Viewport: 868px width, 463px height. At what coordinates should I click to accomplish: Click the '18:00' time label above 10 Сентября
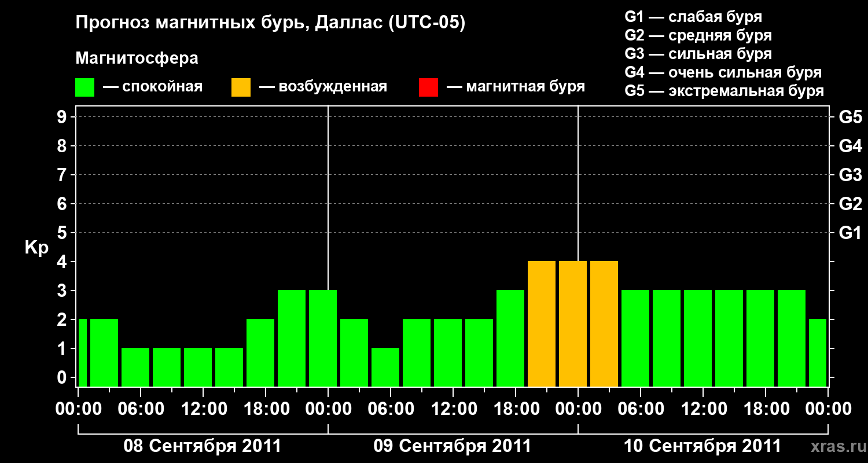tap(766, 409)
